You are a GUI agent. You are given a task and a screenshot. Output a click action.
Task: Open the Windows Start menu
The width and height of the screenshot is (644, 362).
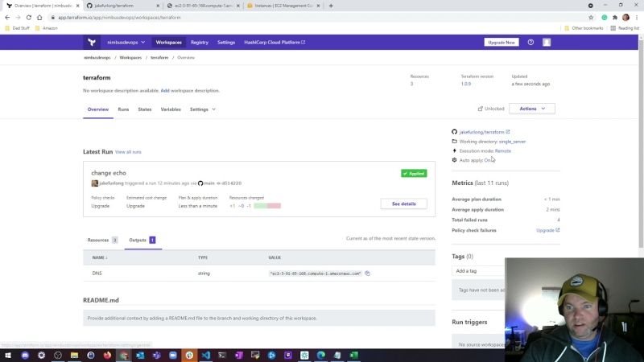coord(8,355)
